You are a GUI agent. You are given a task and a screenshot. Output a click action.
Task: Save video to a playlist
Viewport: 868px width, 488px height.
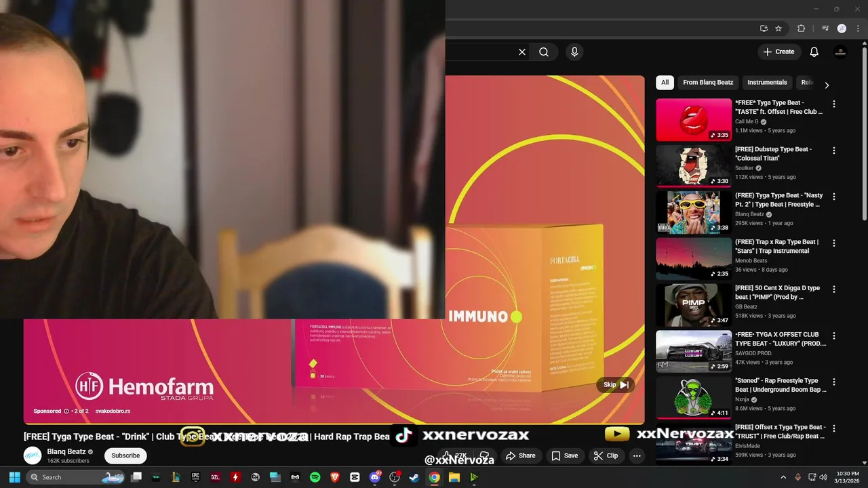coord(564,455)
